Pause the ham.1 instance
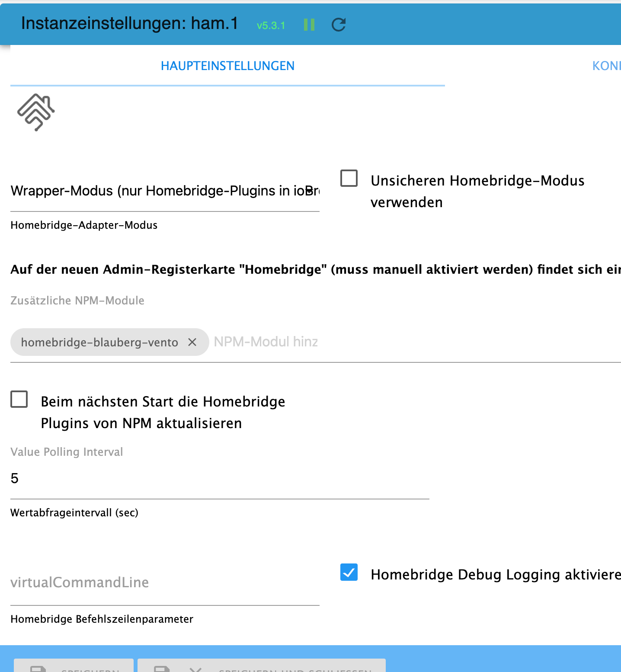621x672 pixels. [309, 25]
